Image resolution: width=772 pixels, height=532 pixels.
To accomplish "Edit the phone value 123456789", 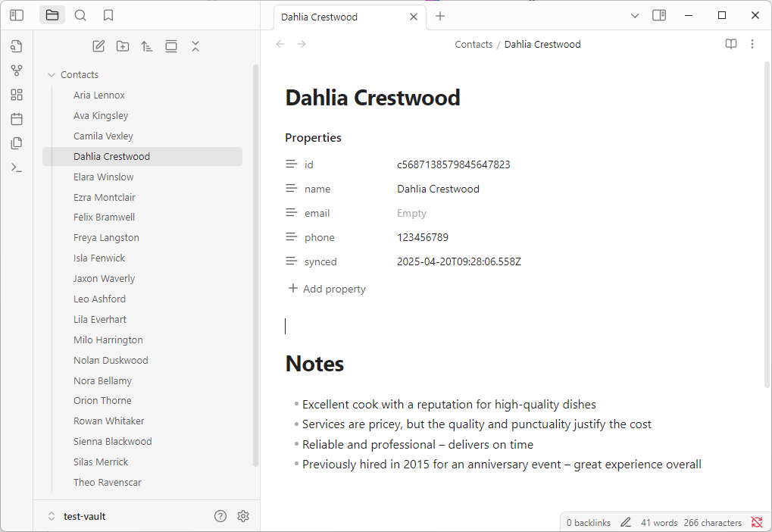I will coord(423,237).
